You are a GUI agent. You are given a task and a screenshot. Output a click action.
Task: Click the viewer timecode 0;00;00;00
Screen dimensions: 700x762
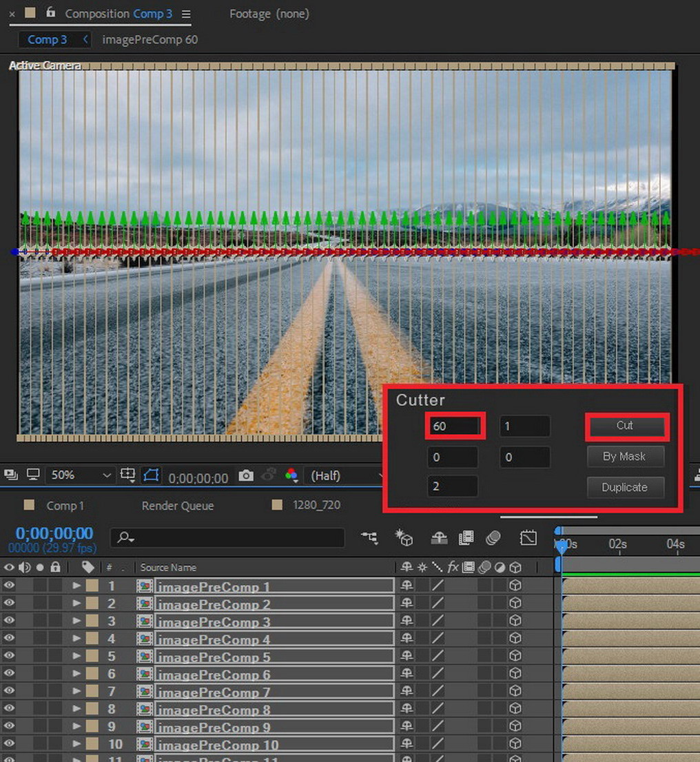point(198,478)
